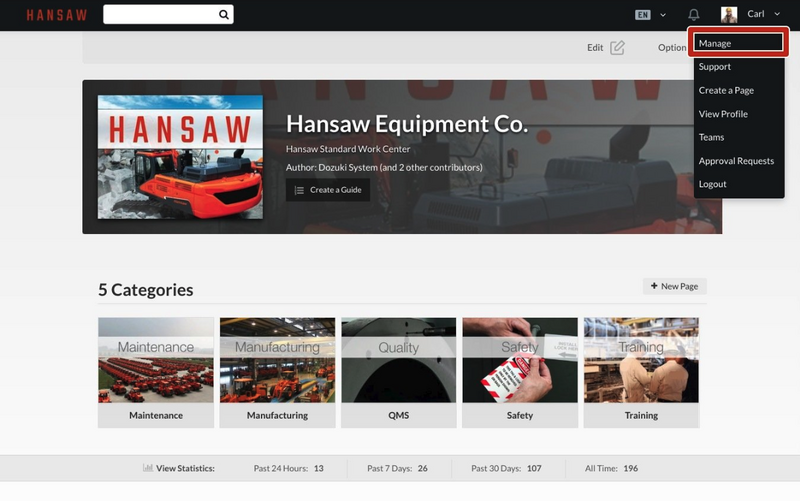
Task: Click the New Page button
Action: pos(674,286)
